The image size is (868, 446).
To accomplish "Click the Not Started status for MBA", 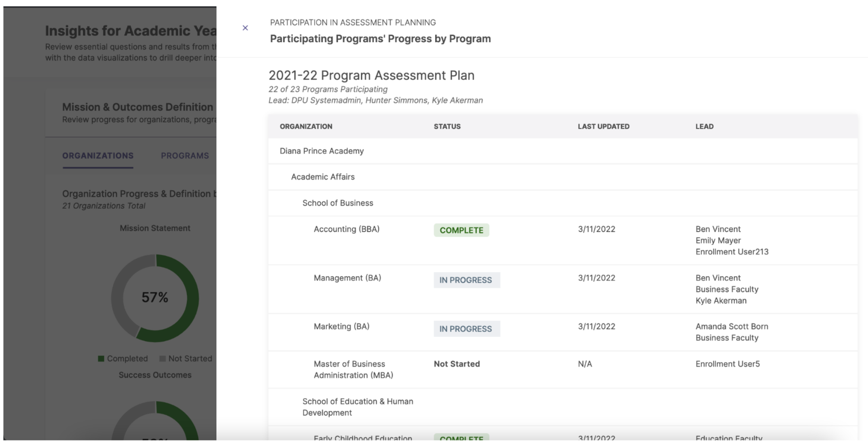I will [457, 364].
